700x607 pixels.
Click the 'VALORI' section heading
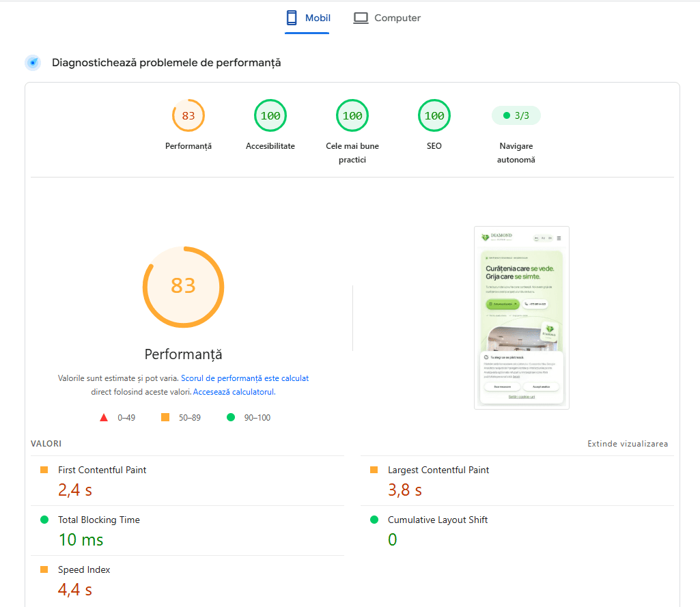coord(46,444)
